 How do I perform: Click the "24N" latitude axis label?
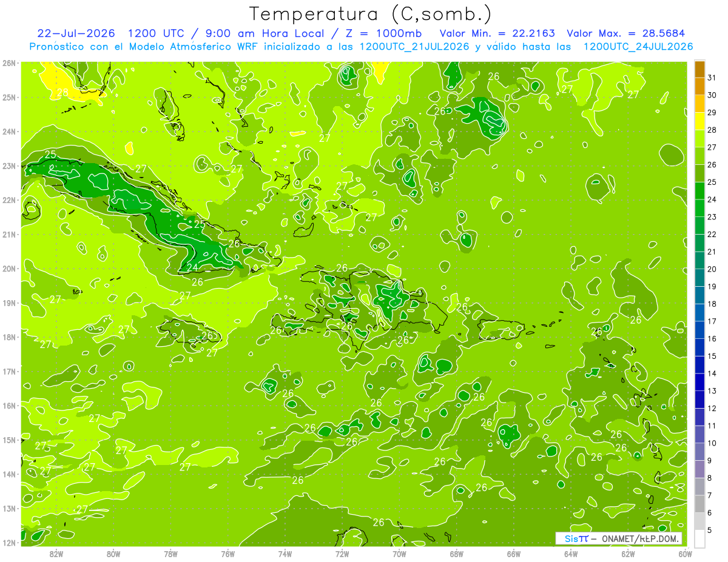pyautogui.click(x=8, y=132)
